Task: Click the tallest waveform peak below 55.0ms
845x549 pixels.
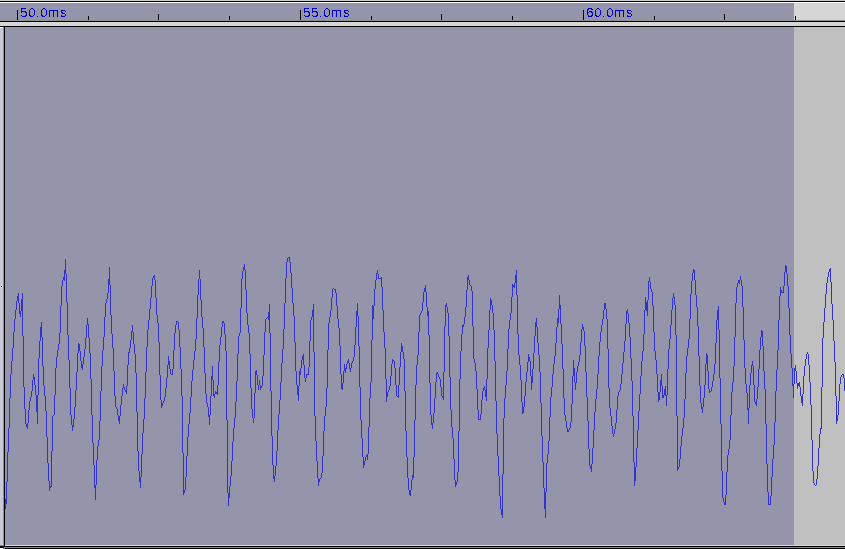Action: pos(289,259)
